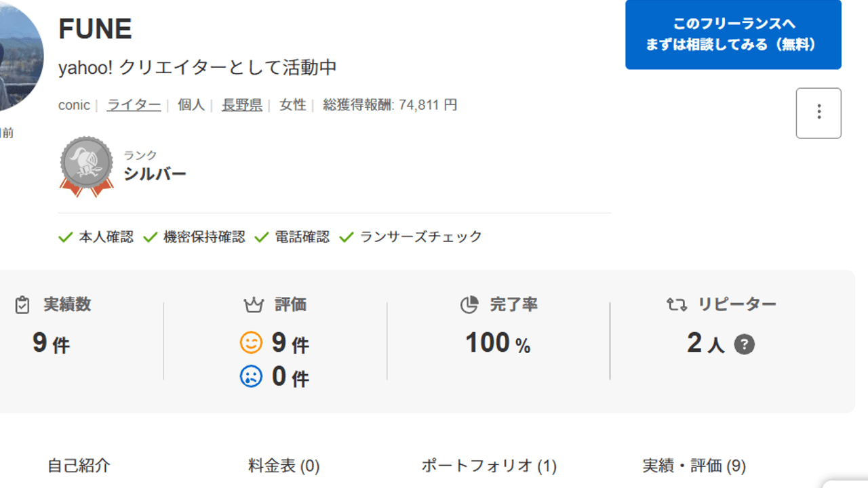Click the repeater help question mark icon
868x488 pixels.
coord(744,344)
